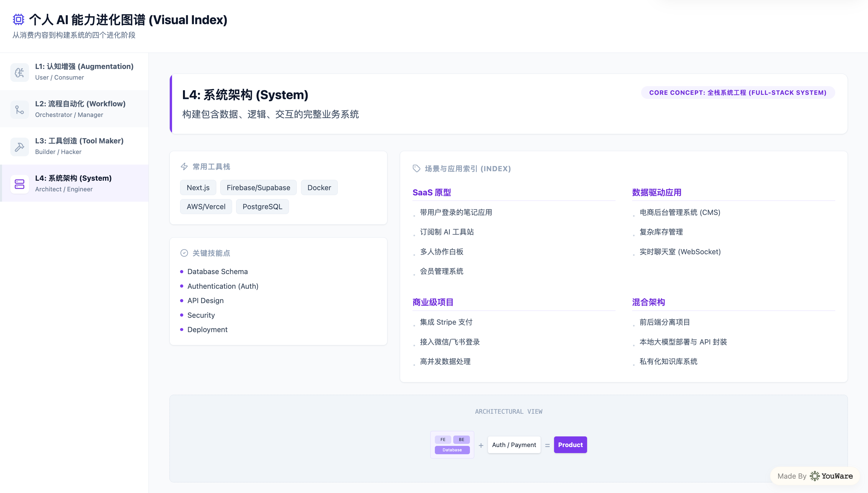Click the purple Product block

tap(570, 444)
